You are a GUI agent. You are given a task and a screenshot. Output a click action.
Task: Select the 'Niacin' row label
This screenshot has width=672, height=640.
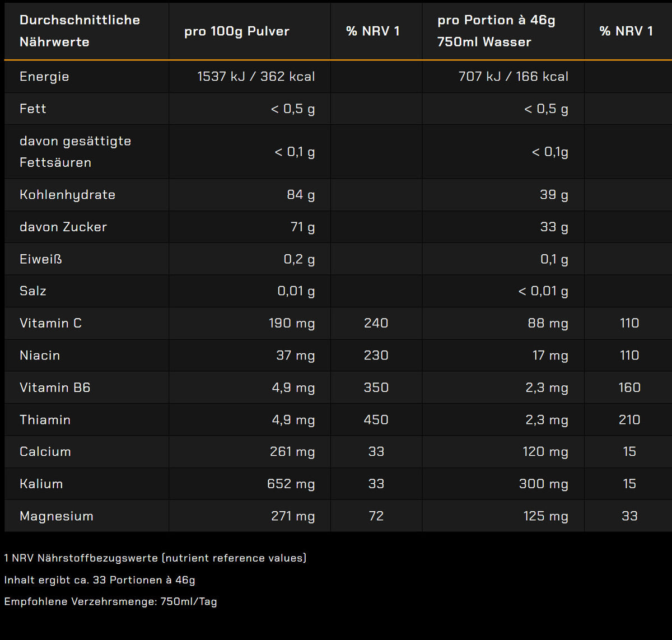(40, 356)
